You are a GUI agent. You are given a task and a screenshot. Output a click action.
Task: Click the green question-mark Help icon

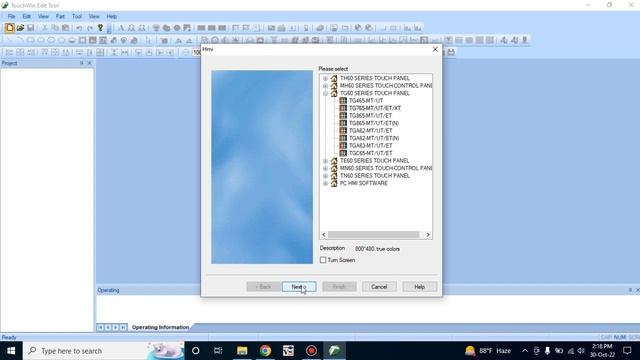100,28
